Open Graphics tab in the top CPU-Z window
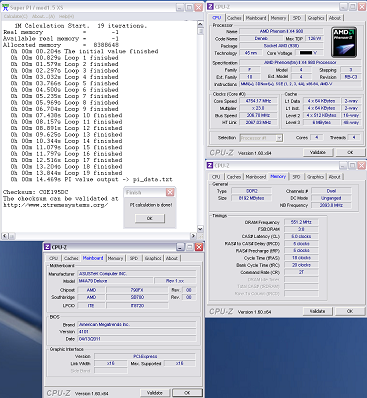 pos(316,18)
